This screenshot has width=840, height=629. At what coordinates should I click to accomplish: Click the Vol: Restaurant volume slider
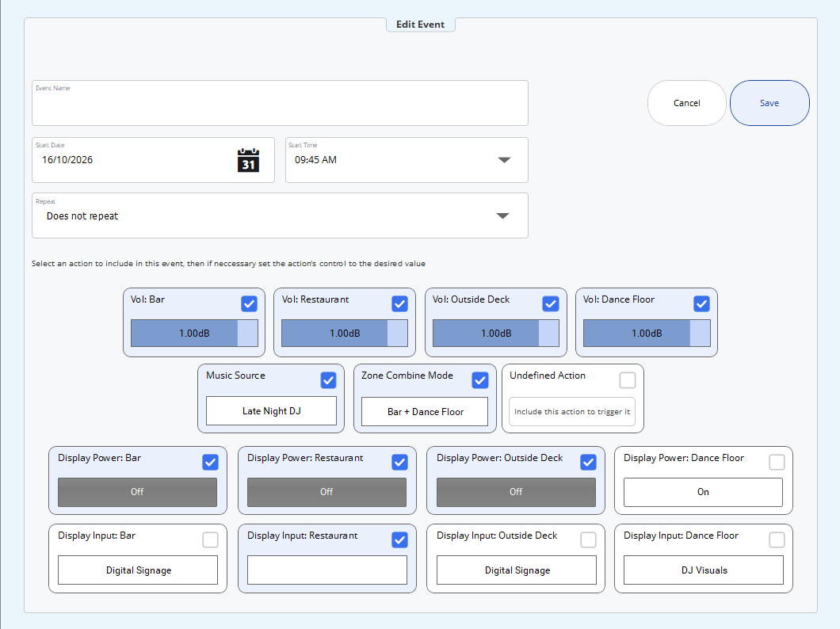(345, 333)
